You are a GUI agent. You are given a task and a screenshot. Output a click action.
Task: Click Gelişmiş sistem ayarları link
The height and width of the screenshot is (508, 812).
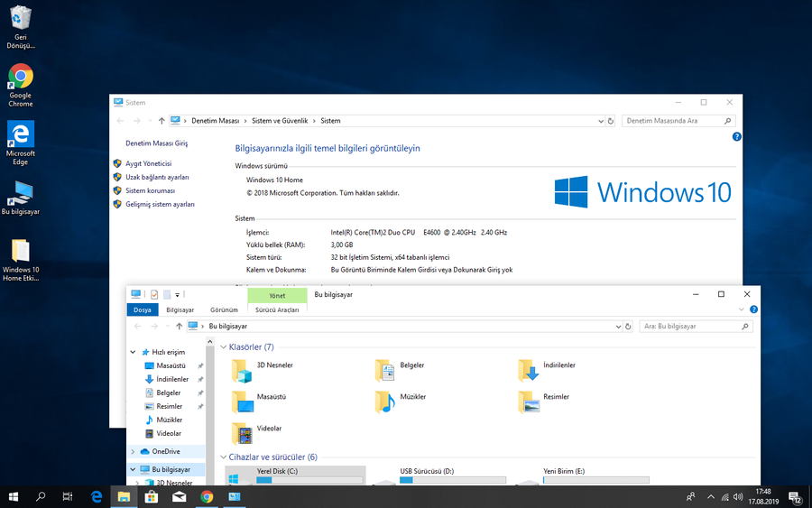[x=160, y=204]
